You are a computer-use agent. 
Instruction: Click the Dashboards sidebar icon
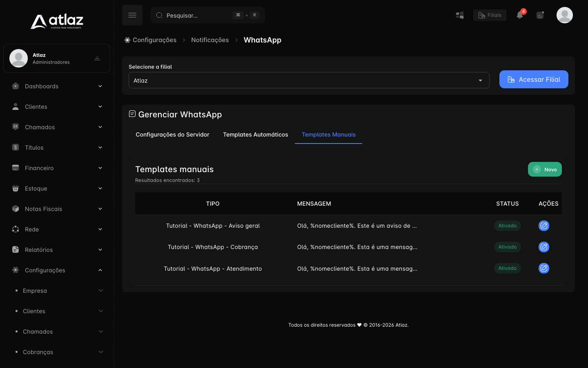pos(16,86)
